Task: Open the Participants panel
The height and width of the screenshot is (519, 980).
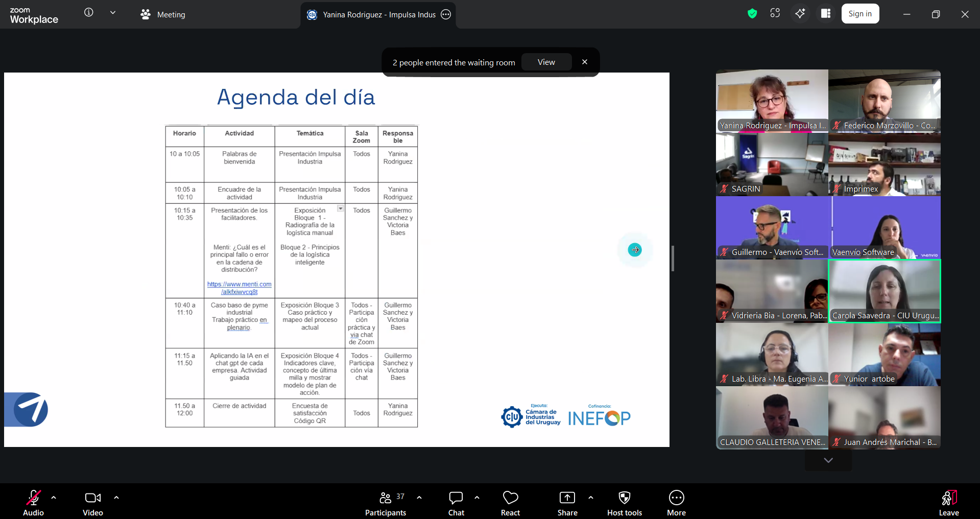Action: tap(386, 503)
